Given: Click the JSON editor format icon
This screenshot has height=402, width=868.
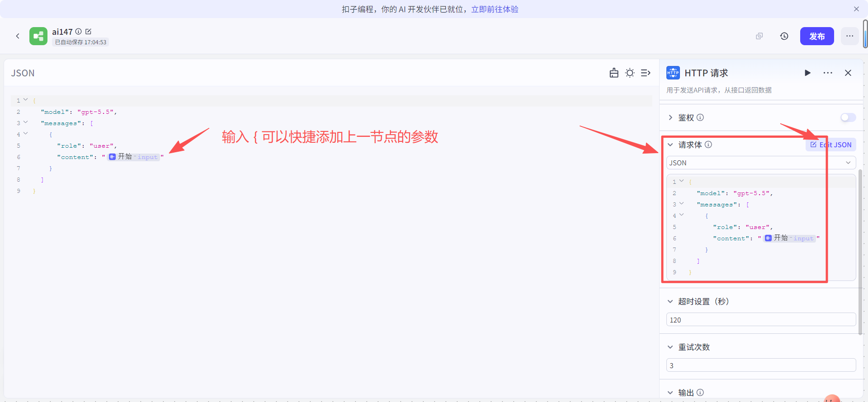Looking at the screenshot, I should click(614, 73).
